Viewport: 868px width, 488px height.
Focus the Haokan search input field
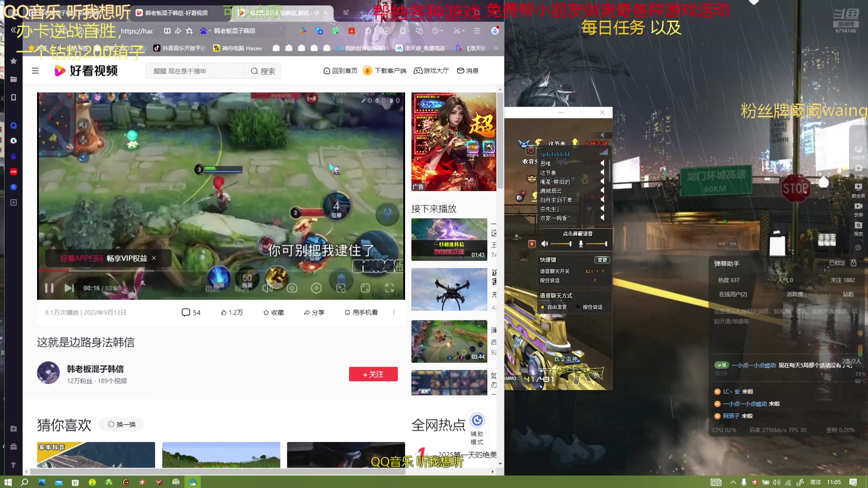pos(195,71)
